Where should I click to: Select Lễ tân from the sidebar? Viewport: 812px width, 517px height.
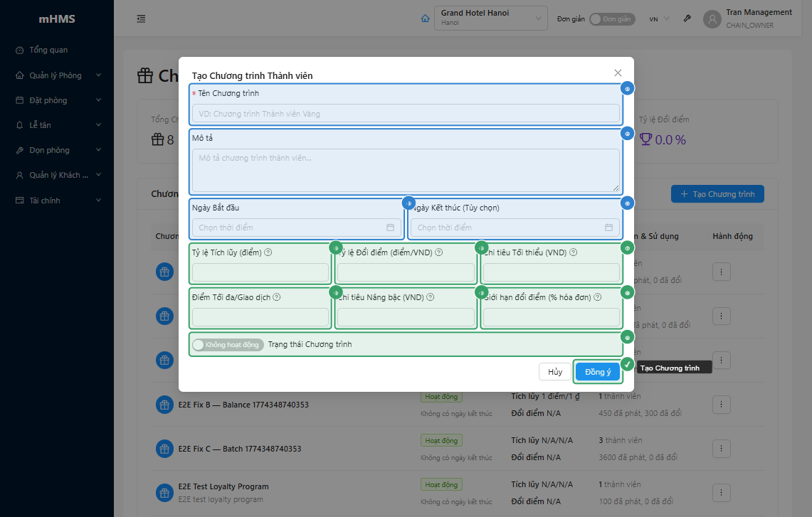40,125
